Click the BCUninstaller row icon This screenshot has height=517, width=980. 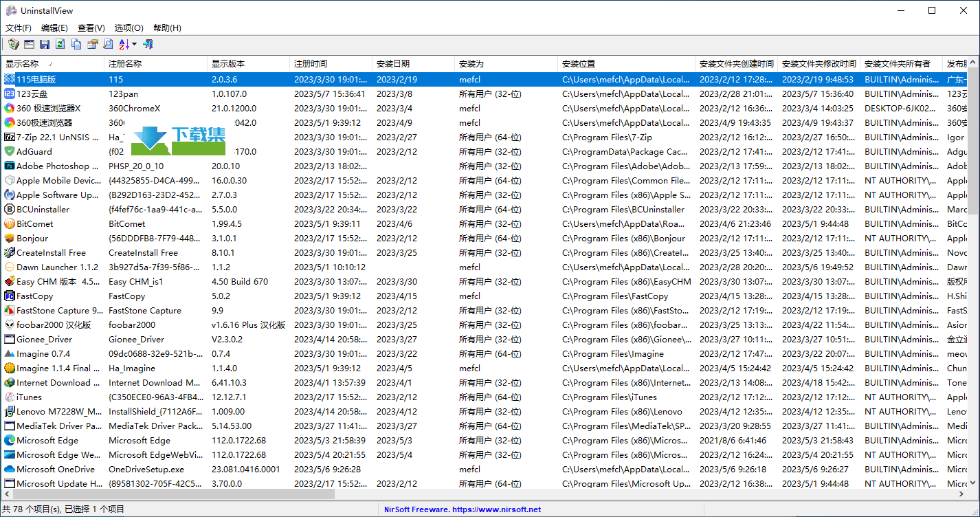point(10,209)
